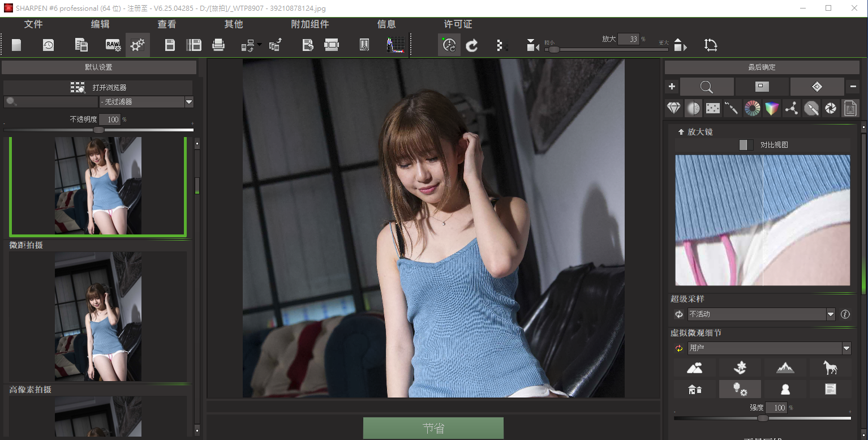Toggle the 超级采样 refresh icon
This screenshot has width=868, height=440.
click(679, 314)
